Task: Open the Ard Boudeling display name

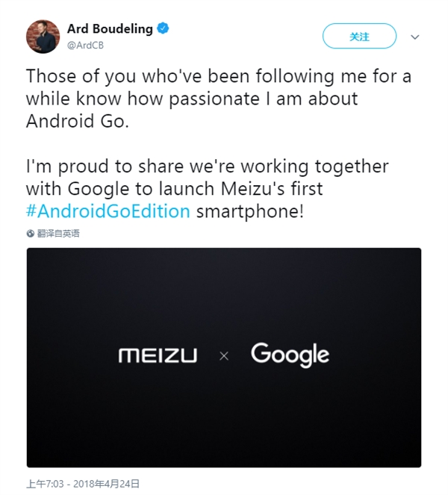Action: (110, 29)
